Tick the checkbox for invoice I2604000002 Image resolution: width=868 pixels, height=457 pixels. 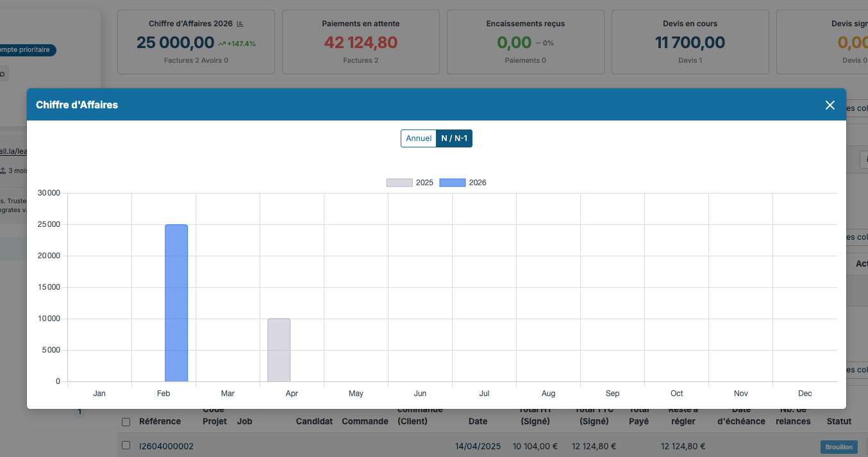pos(126,445)
